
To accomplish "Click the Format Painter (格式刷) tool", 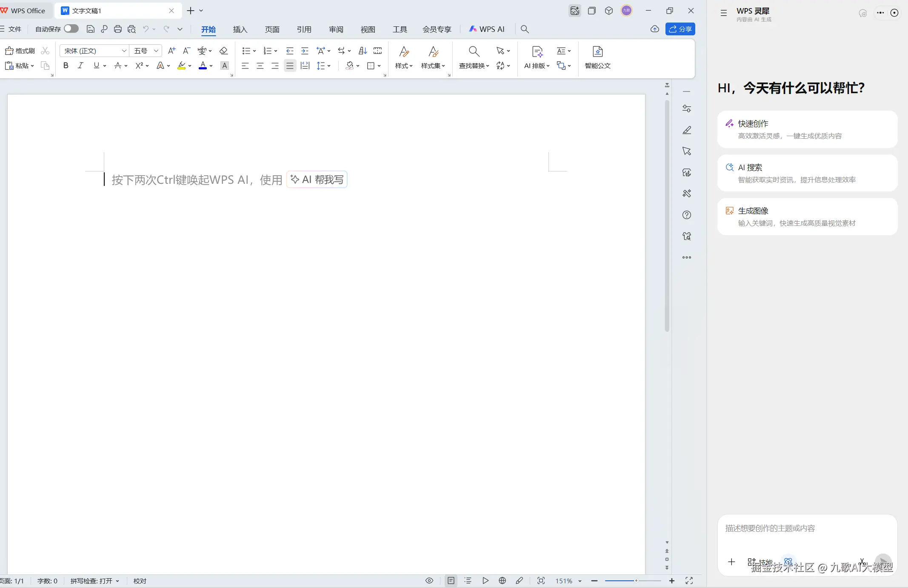I will coord(20,51).
